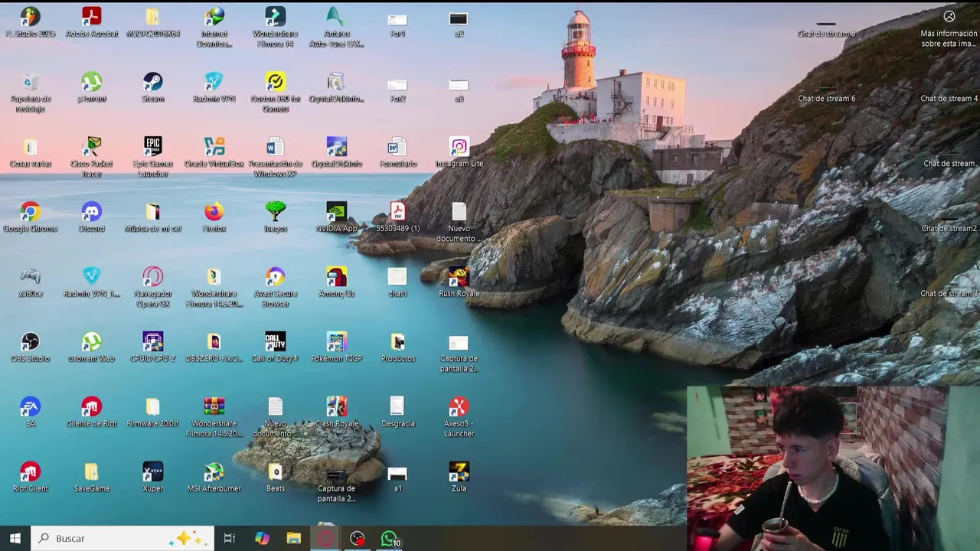Open File Explorer from the taskbar
980x551 pixels.
coord(294,538)
